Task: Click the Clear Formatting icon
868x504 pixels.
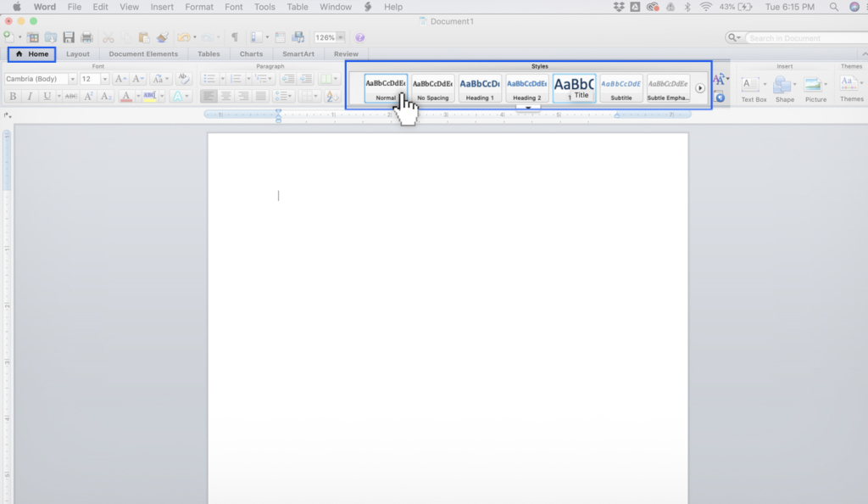Action: pos(184,79)
